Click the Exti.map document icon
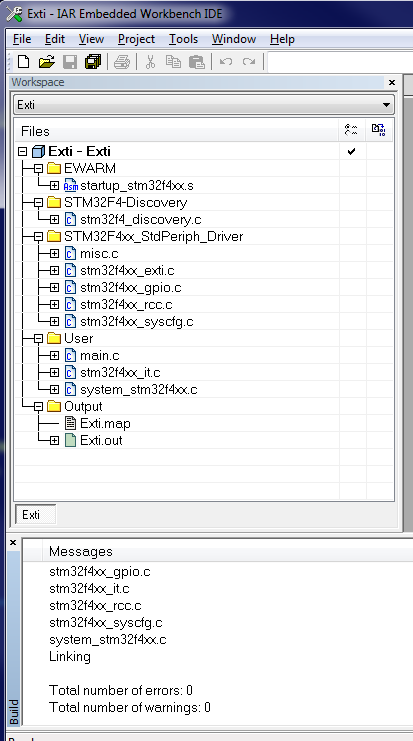 pos(70,423)
